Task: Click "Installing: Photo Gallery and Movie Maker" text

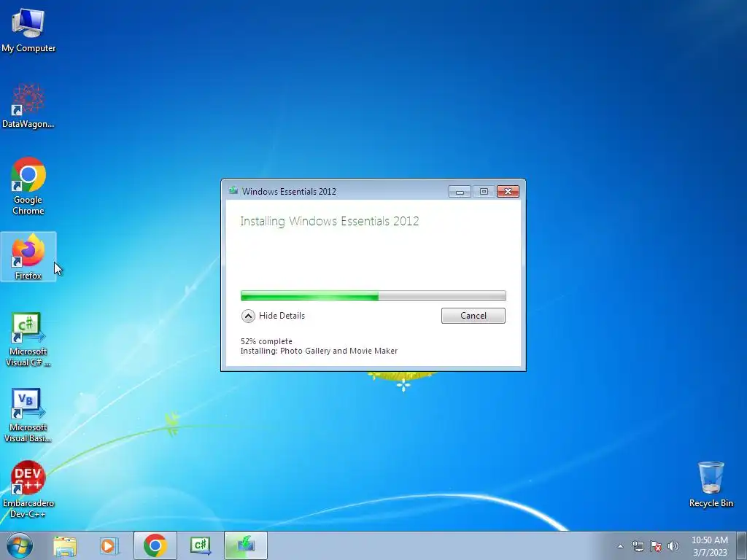Action: [319, 351]
